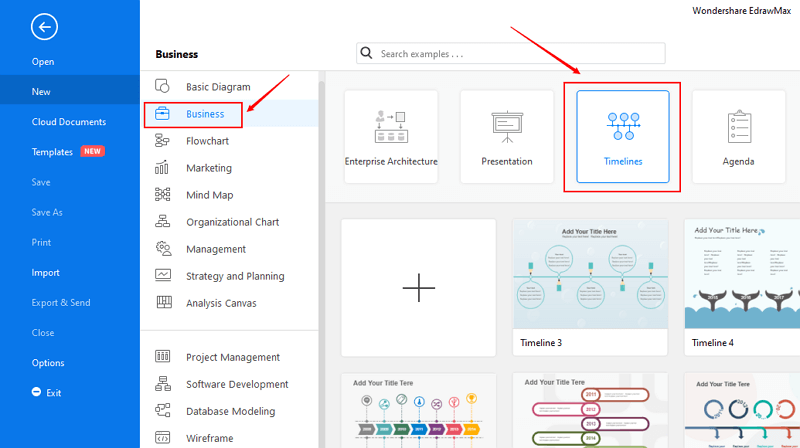Open the Options menu entry
Screen dimensions: 800x448
coord(48,363)
